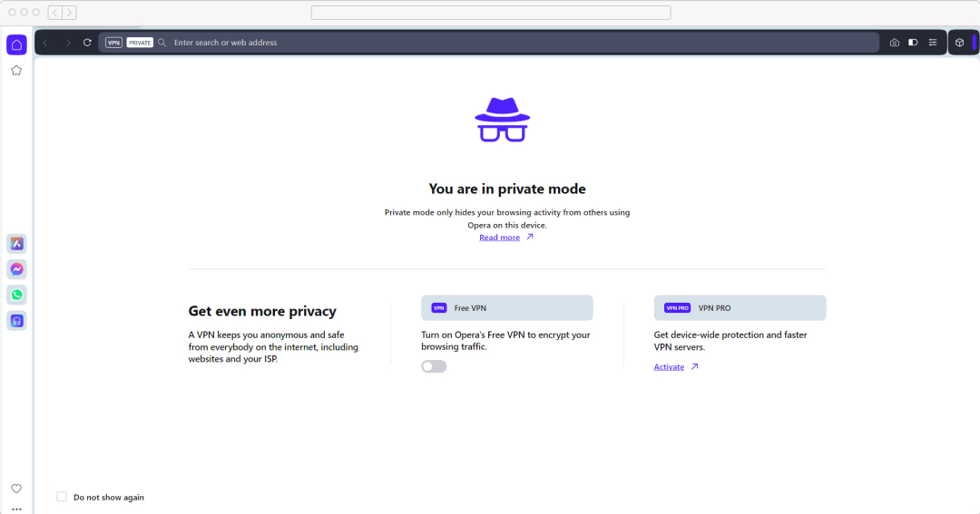Click the search magnifier icon in address bar
This screenshot has width=980, height=514.
pos(162,43)
